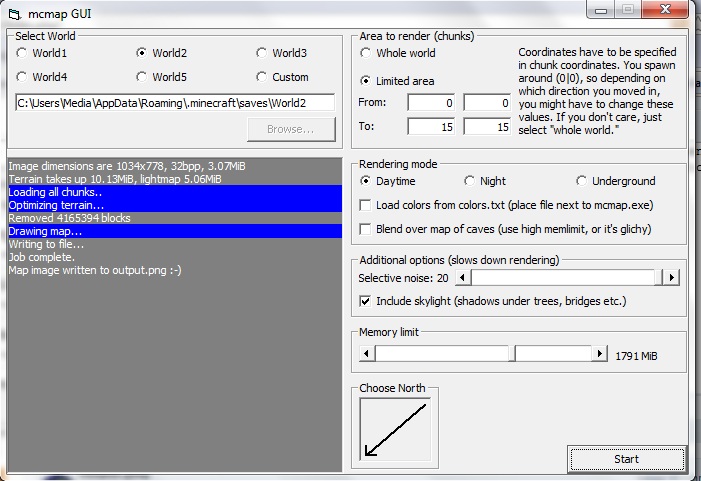Select the 'Loading all chunks..' log line
The image size is (701, 481).
175,192
